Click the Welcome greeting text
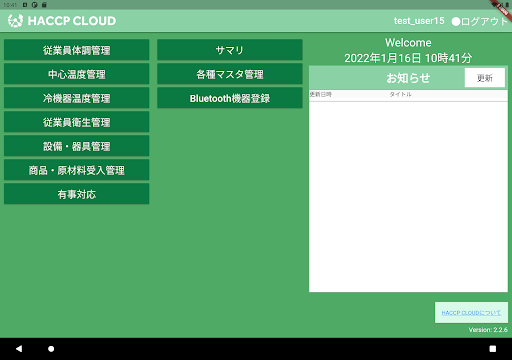This screenshot has height=360, width=512. [408, 43]
